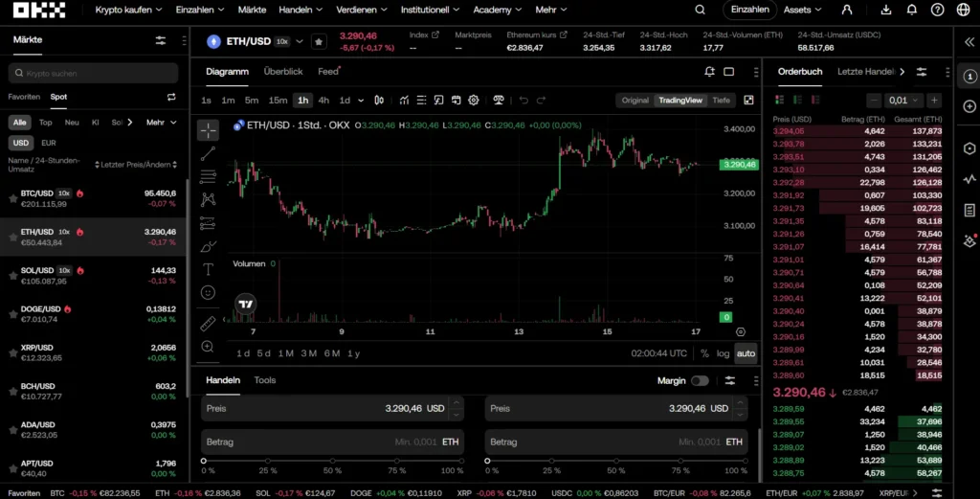980x499 pixels.
Task: Pick the ruler measure tool
Action: [x=208, y=323]
